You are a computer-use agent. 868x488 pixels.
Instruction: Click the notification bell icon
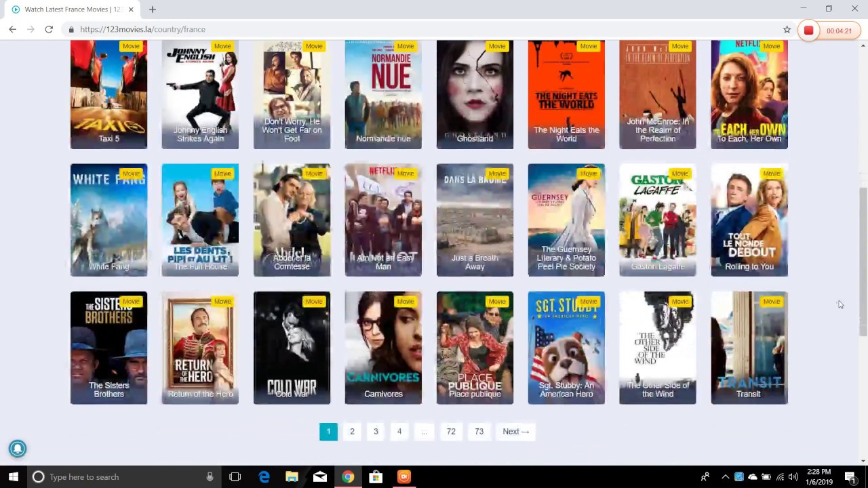point(18,449)
